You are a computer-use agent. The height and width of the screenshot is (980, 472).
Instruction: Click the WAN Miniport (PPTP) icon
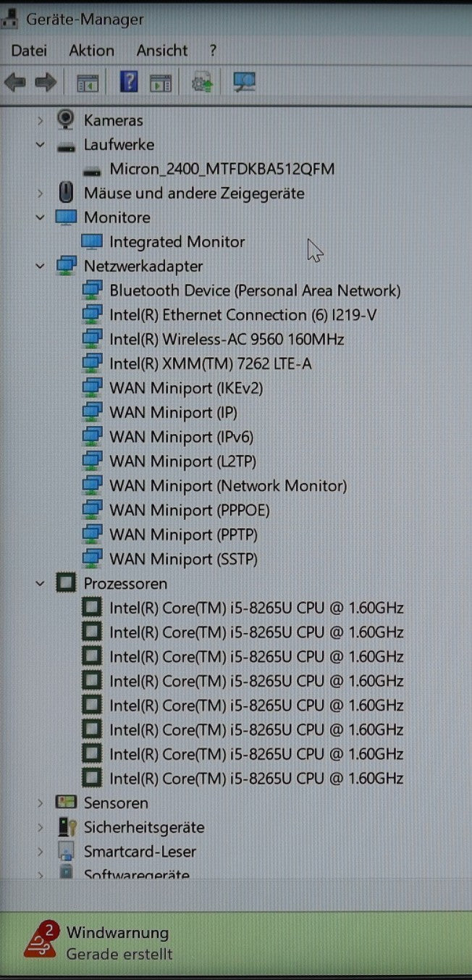click(x=91, y=535)
